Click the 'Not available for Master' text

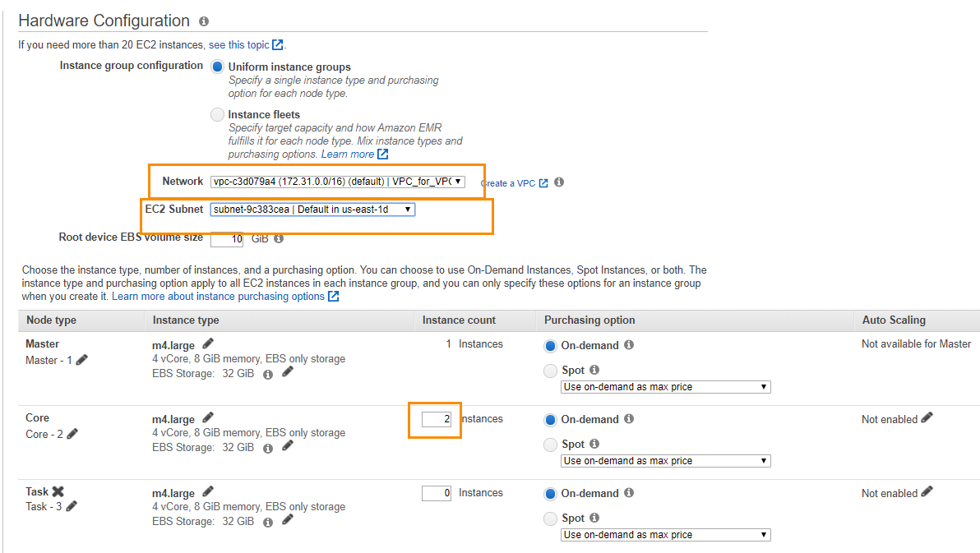(916, 344)
